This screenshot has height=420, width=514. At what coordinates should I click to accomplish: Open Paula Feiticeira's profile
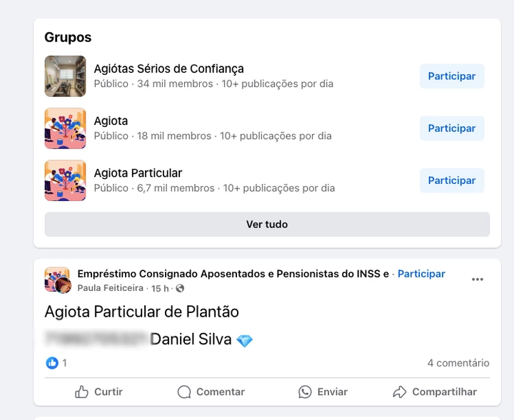[x=110, y=288]
